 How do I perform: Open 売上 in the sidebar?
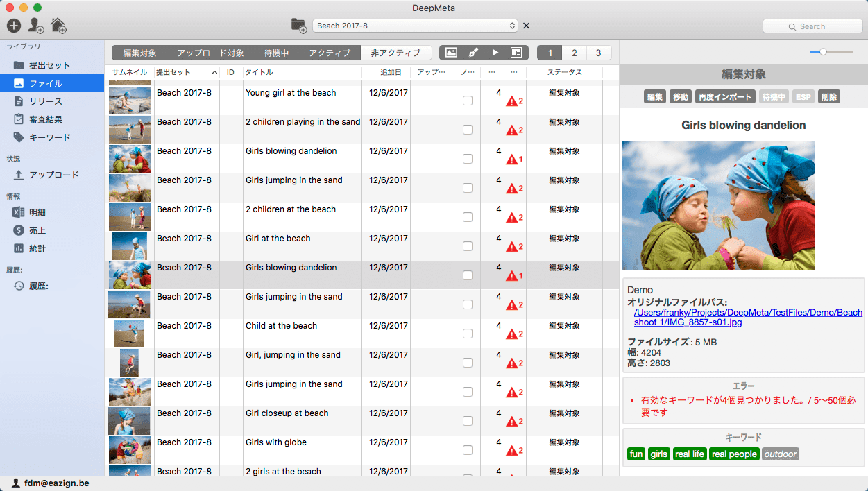[52, 230]
